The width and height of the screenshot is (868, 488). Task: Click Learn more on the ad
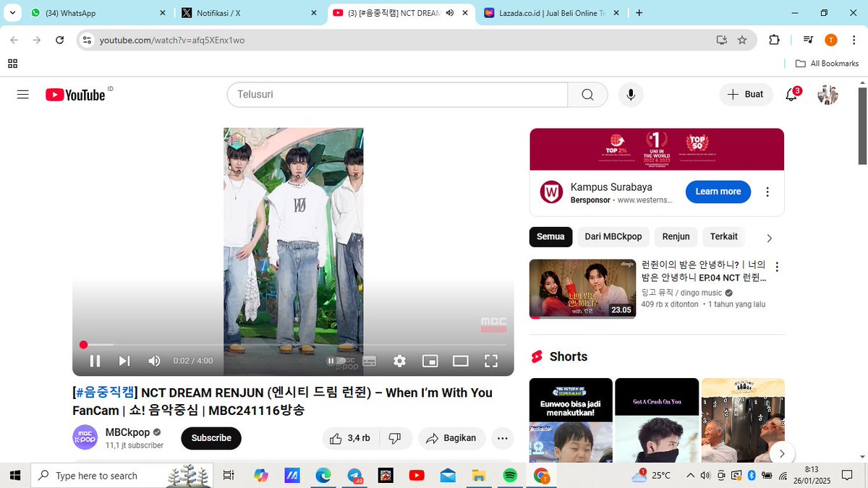coord(718,192)
